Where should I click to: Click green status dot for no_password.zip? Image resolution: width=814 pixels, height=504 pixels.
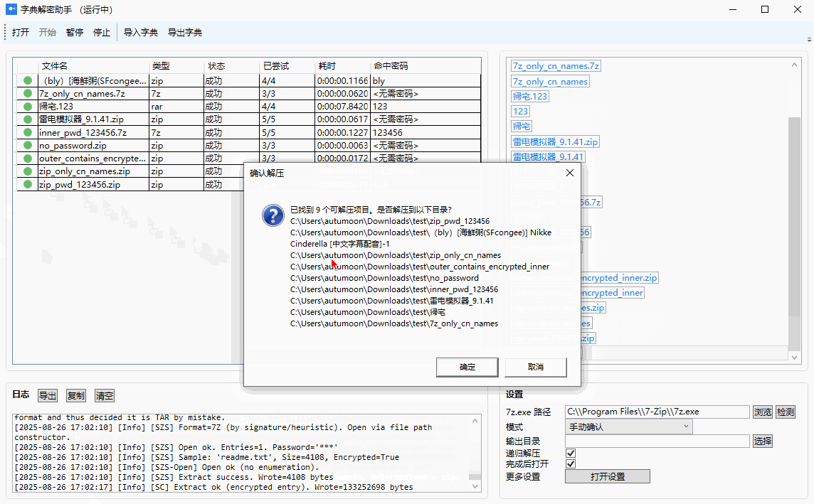click(x=28, y=145)
